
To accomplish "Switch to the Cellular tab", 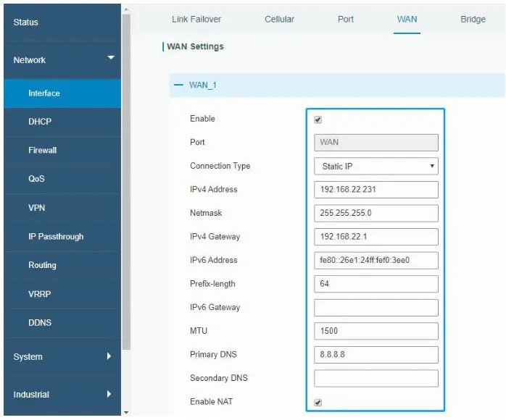I will pos(280,20).
